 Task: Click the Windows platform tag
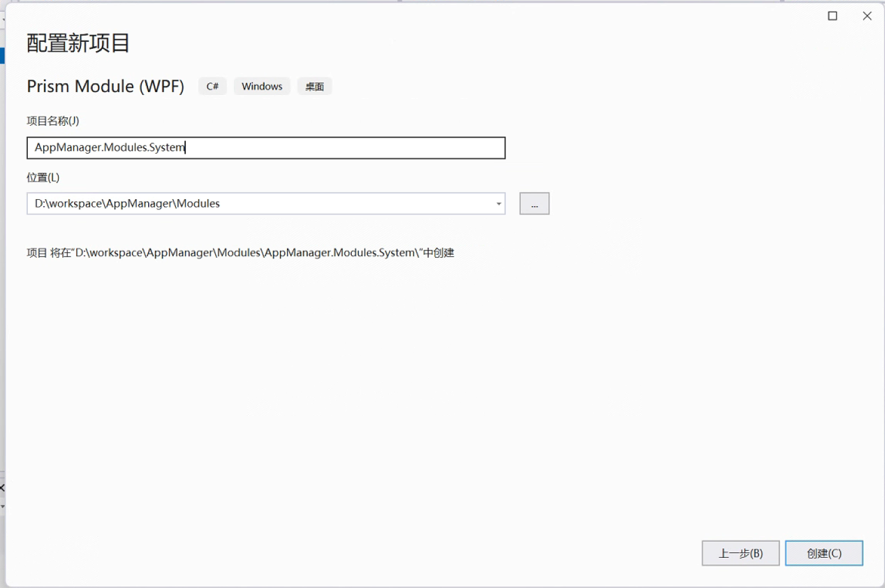point(262,86)
